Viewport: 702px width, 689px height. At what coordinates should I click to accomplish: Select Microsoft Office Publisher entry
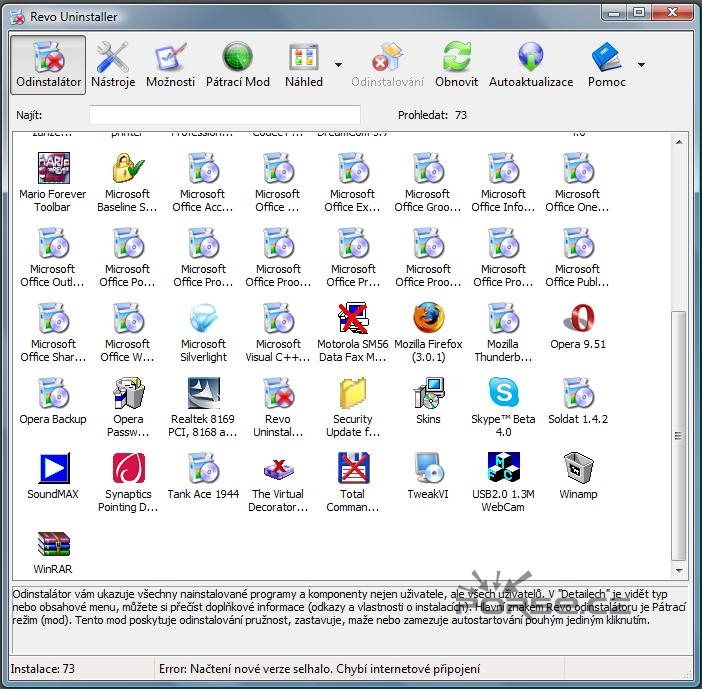[578, 257]
